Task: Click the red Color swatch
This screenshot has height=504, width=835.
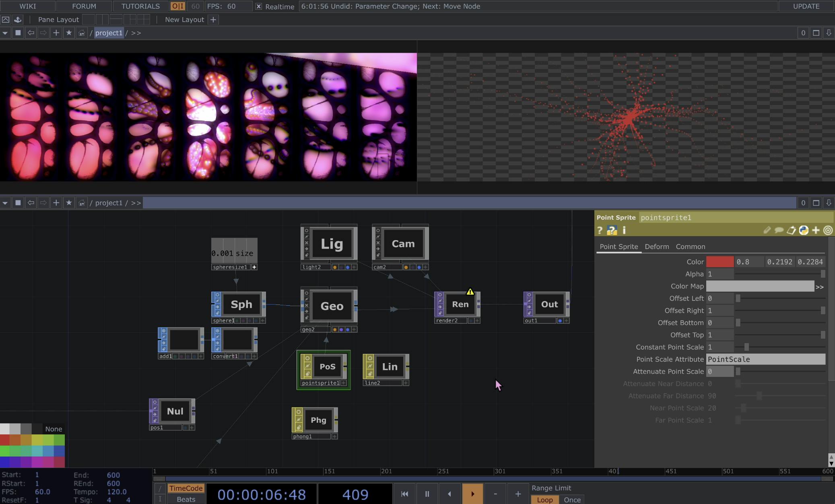Action: pos(720,262)
